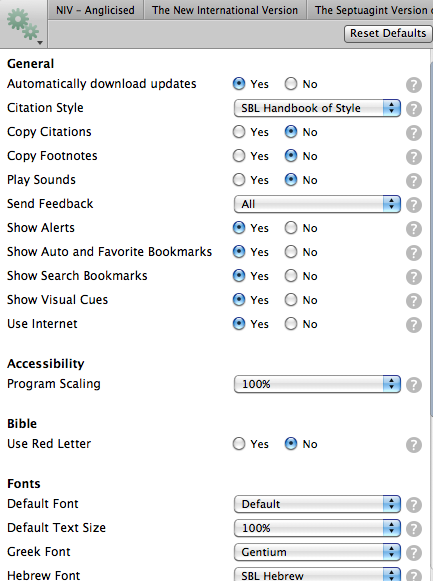Open the Default Text Size dropdown
This screenshot has height=581, width=433.
point(317,528)
